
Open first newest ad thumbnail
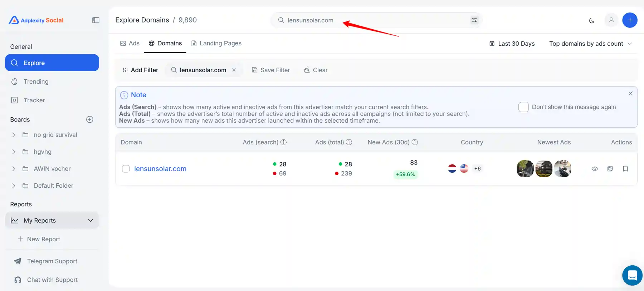(525, 169)
